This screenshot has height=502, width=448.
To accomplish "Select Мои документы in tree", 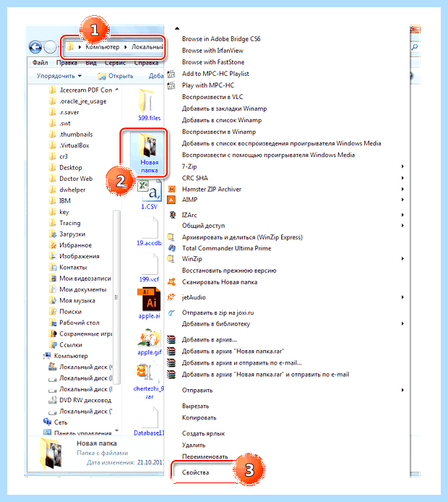I will 82,290.
